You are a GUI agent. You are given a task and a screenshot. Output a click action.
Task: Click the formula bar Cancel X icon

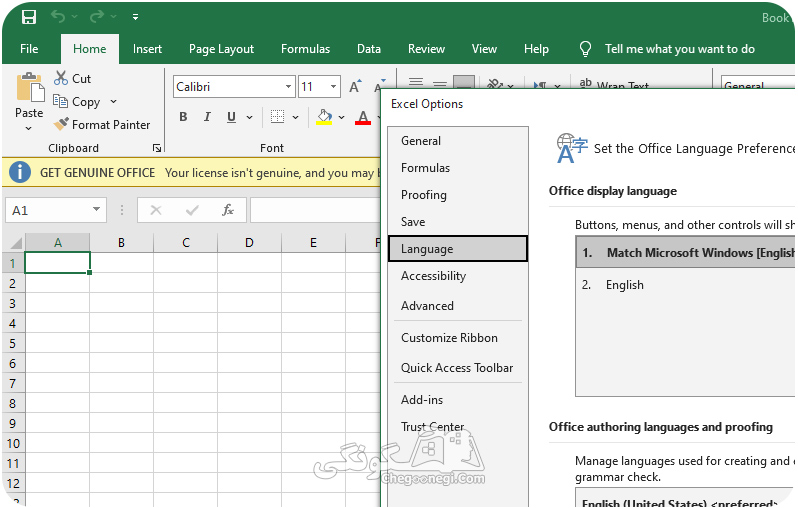click(x=156, y=210)
